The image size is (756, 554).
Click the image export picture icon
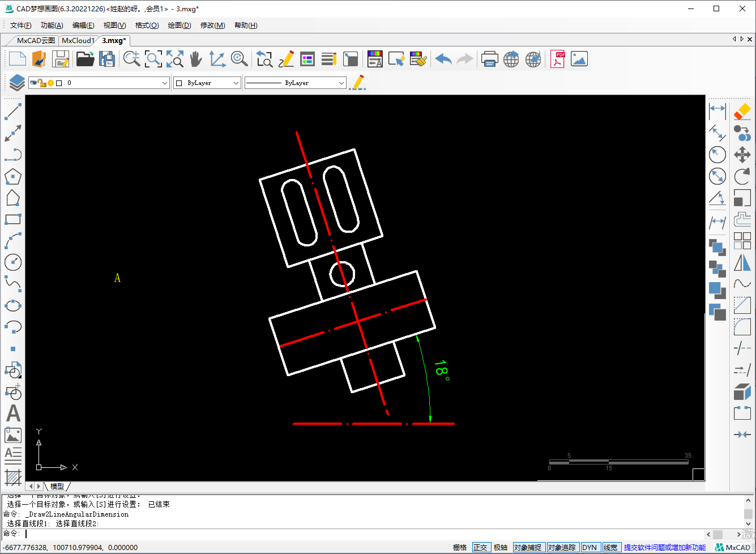[x=579, y=59]
